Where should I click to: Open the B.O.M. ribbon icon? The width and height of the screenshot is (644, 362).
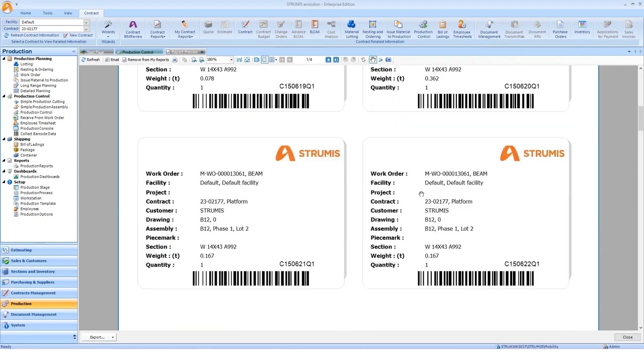click(x=314, y=27)
